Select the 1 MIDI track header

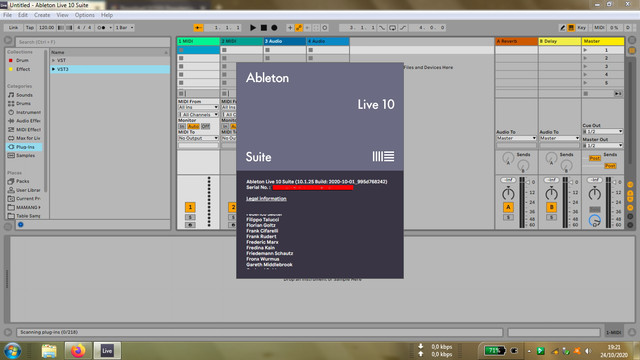click(x=198, y=41)
